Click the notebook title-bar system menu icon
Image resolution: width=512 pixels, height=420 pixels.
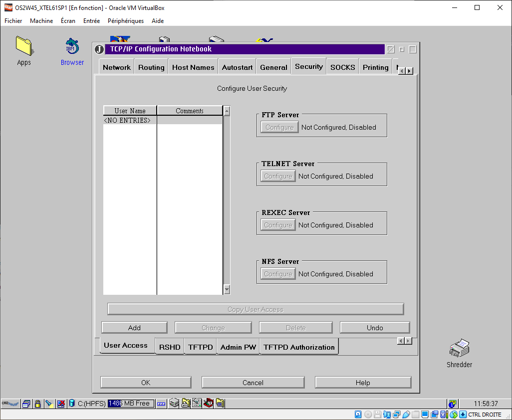click(x=99, y=49)
